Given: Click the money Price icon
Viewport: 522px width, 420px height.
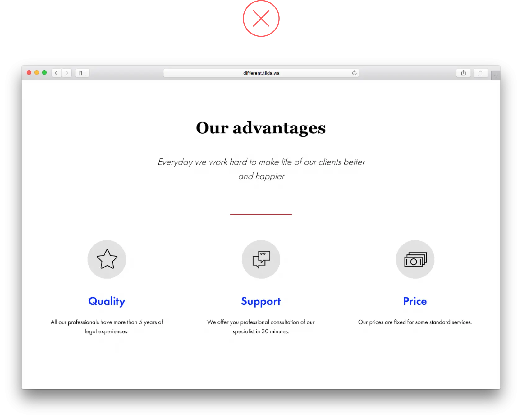Looking at the screenshot, I should coord(415,259).
